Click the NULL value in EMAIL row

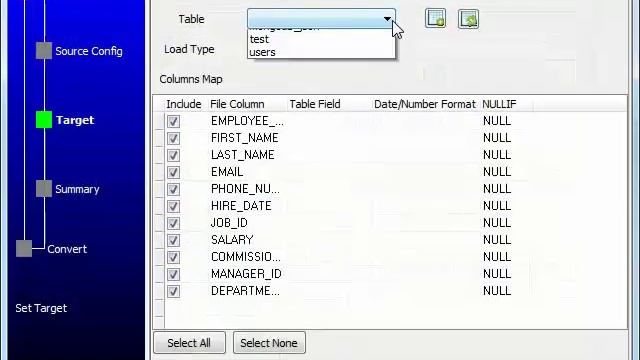(497, 172)
